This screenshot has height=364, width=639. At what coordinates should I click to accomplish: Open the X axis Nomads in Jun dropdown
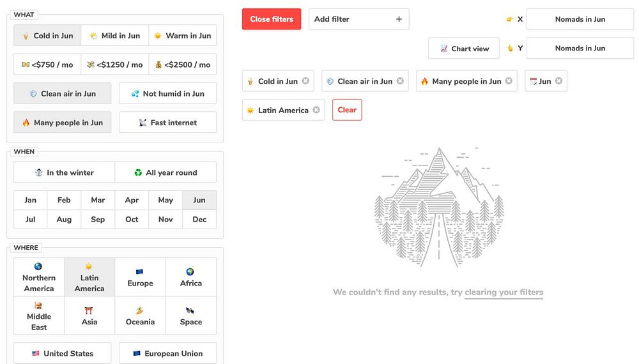(580, 19)
